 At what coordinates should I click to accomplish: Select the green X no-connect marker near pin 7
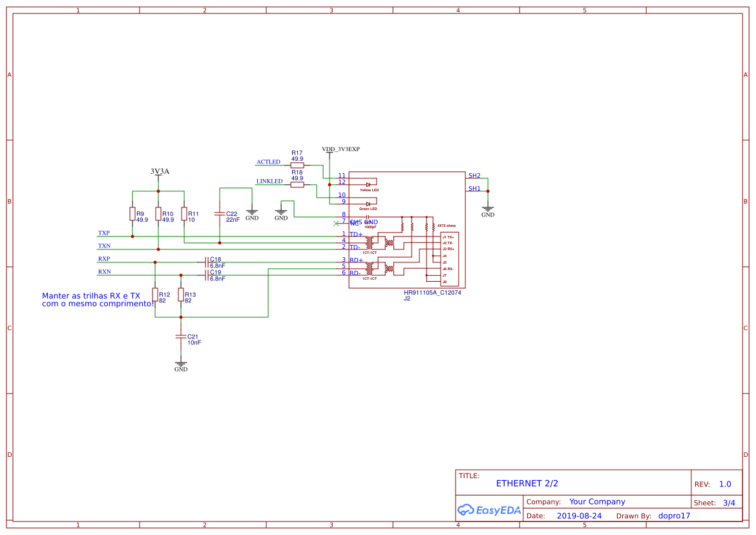click(336, 224)
